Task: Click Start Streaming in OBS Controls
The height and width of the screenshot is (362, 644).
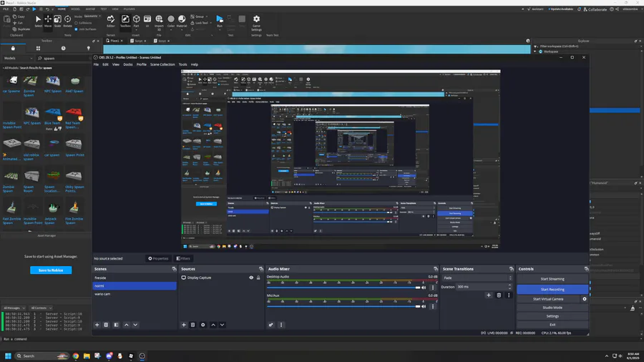Action: click(x=552, y=279)
